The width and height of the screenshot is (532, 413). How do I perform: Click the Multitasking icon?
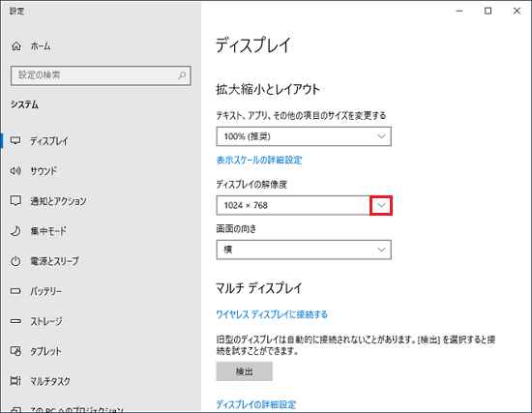(x=15, y=381)
